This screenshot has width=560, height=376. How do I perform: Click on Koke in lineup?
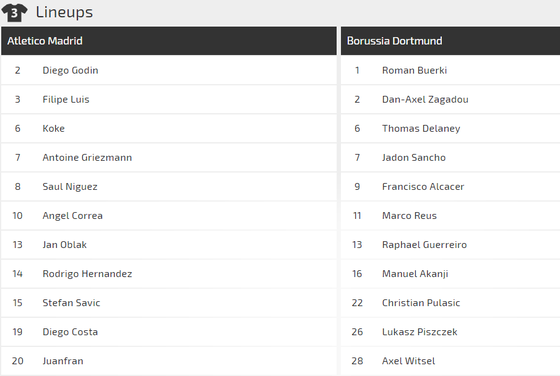point(54,129)
